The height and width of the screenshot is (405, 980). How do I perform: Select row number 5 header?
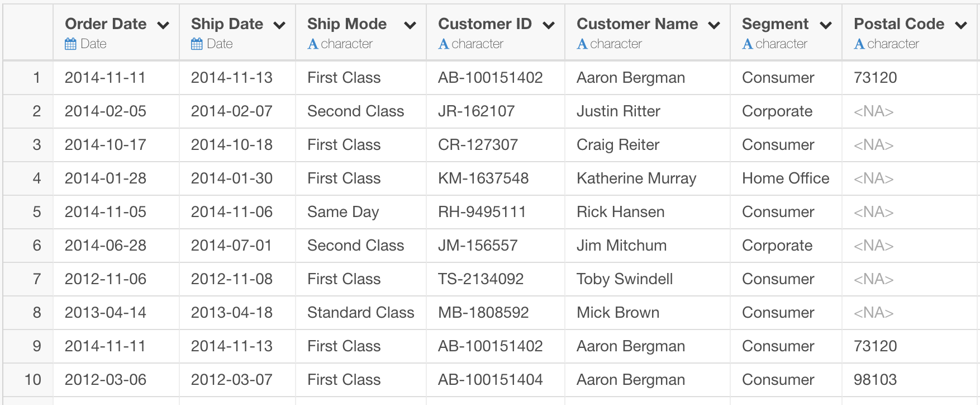(28, 212)
